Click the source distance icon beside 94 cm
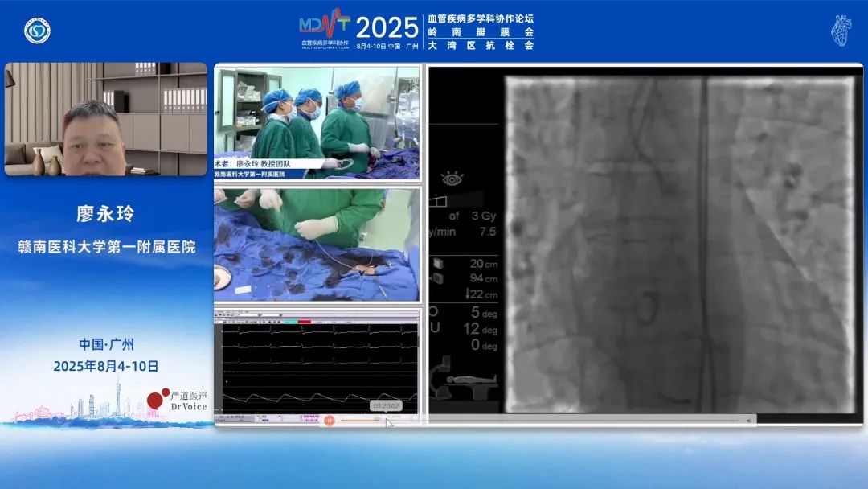The height and width of the screenshot is (489, 868). click(439, 278)
